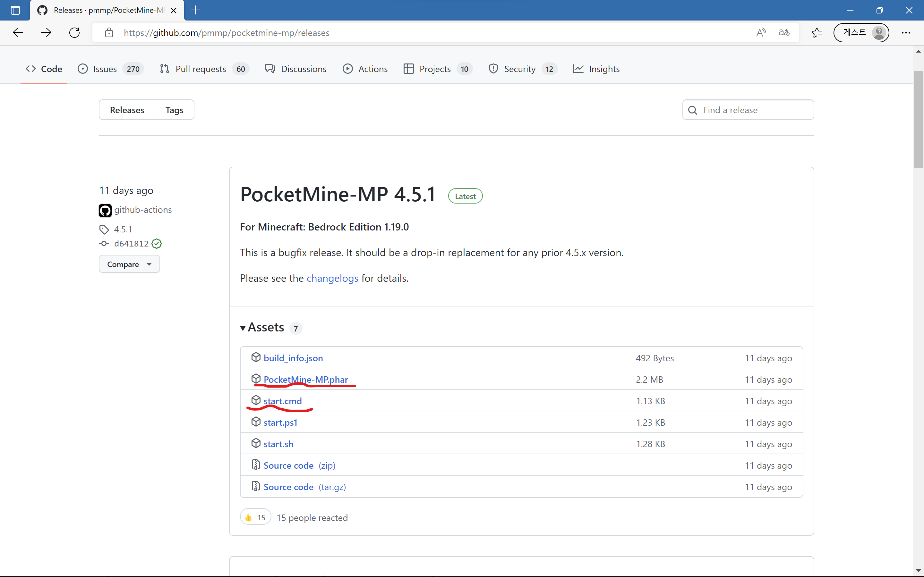Collapse the Assets section
The height and width of the screenshot is (577, 924).
pyautogui.click(x=243, y=327)
